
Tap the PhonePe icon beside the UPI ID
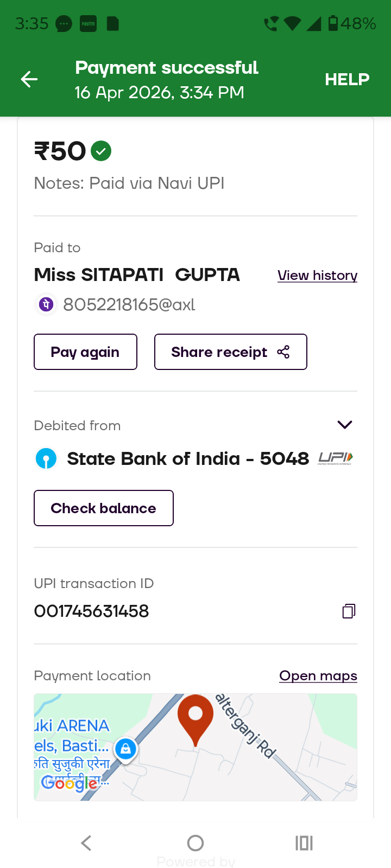click(46, 304)
